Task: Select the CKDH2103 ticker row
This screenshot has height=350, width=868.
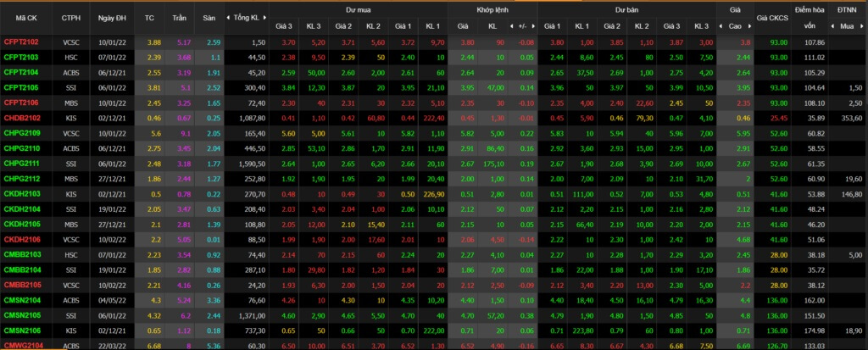Action: (434, 194)
